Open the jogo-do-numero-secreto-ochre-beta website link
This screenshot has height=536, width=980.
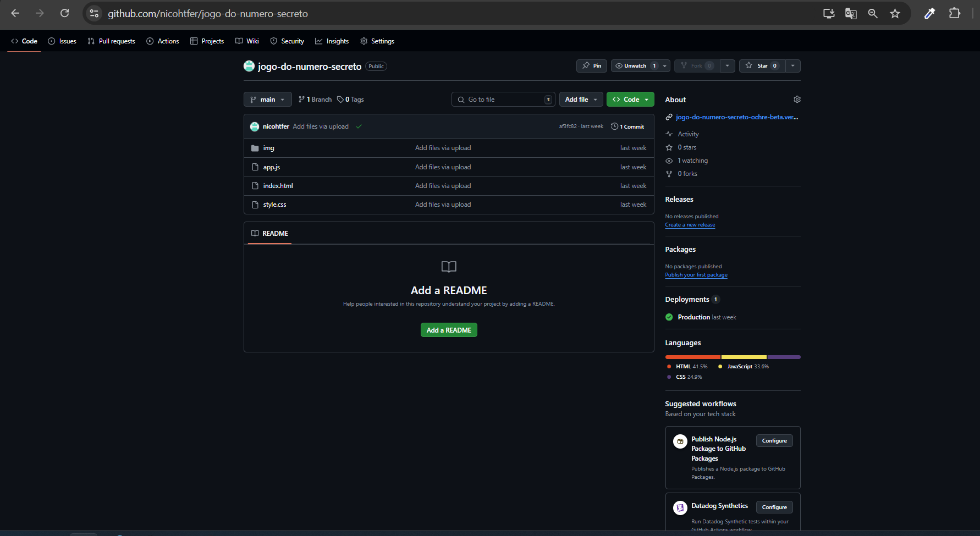click(737, 117)
